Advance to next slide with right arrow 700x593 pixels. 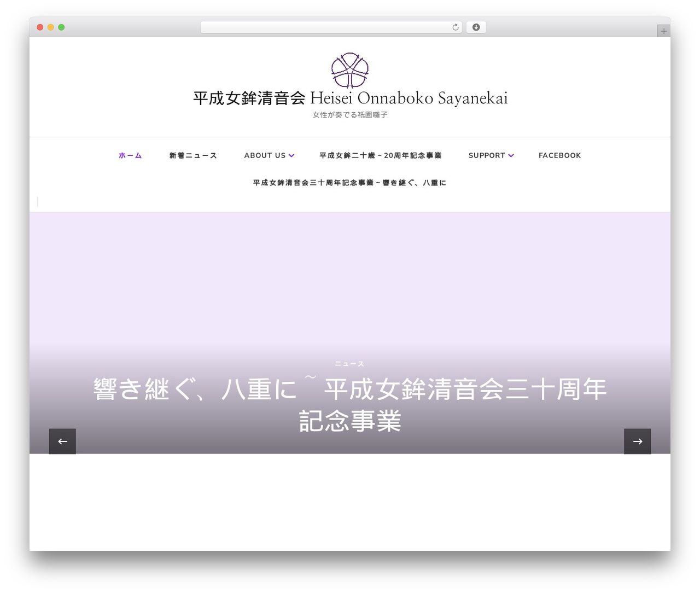638,441
